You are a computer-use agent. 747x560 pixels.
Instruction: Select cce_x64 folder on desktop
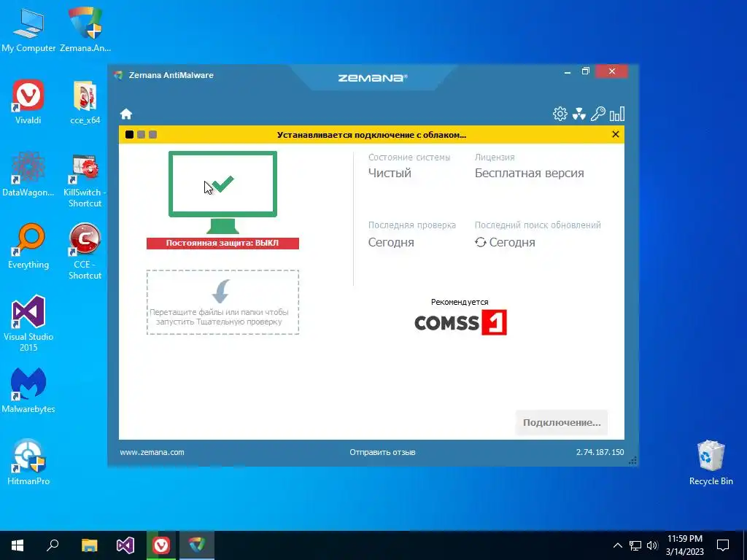tap(85, 102)
